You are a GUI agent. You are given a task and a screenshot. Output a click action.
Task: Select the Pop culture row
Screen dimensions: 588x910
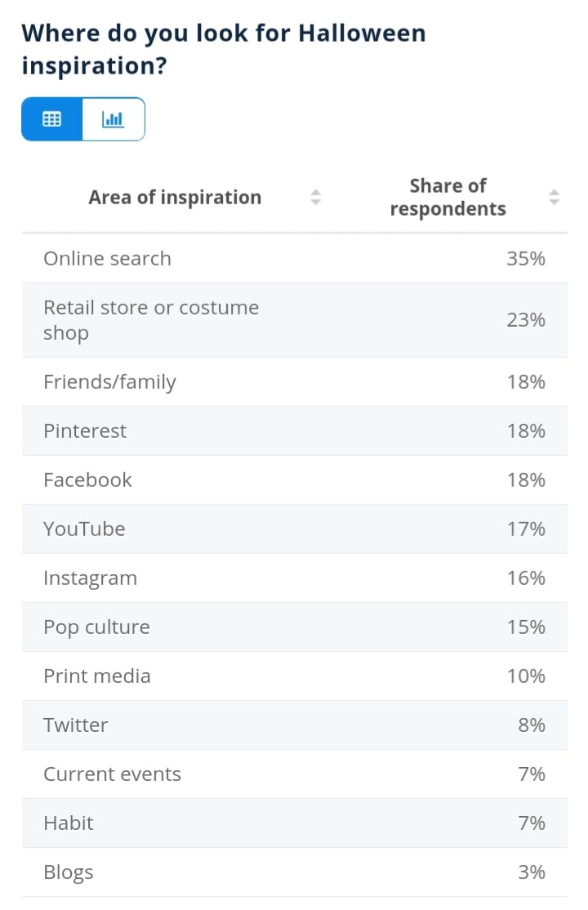pos(295,627)
